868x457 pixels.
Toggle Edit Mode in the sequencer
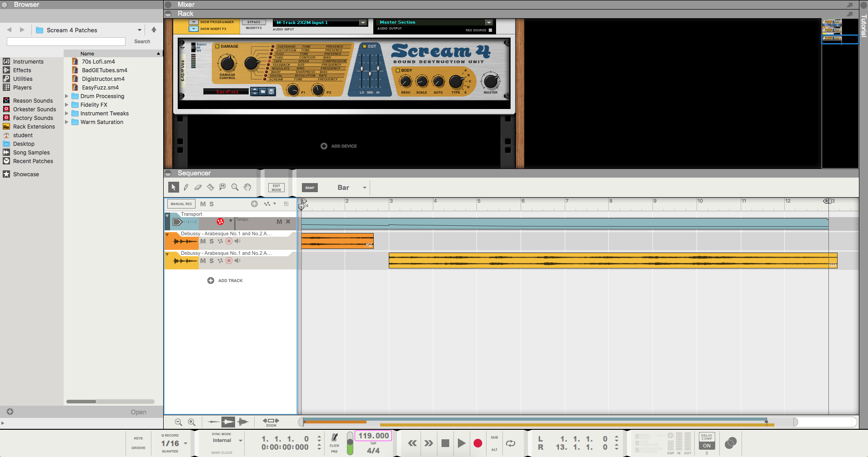click(x=276, y=188)
